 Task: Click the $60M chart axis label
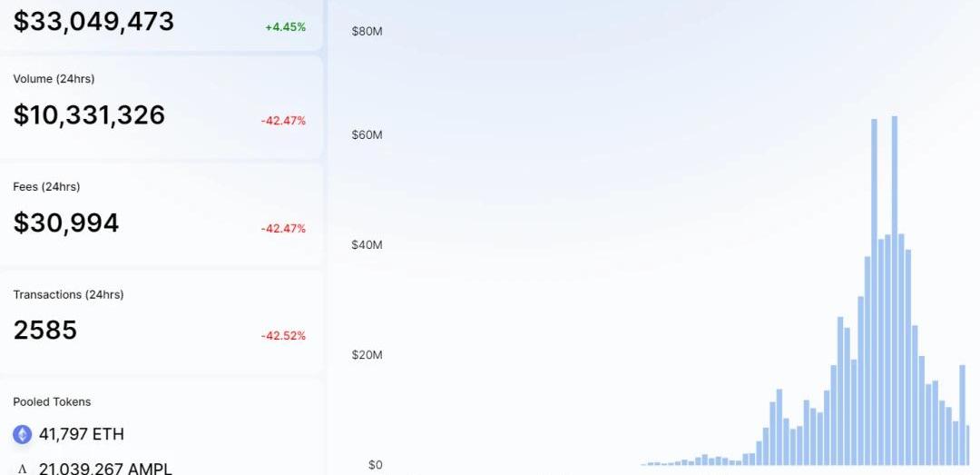point(367,135)
